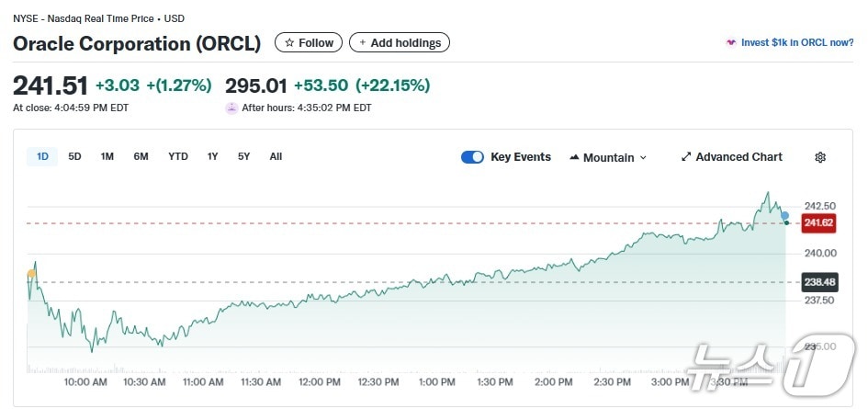The height and width of the screenshot is (409, 868).
Task: Toggle Key Events switch off
Action: pos(472,157)
